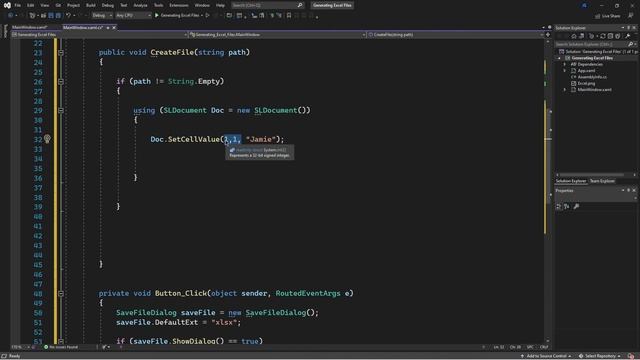Open the Analyze menu
Viewport: 640px width, 360px height.
(x=140, y=5)
